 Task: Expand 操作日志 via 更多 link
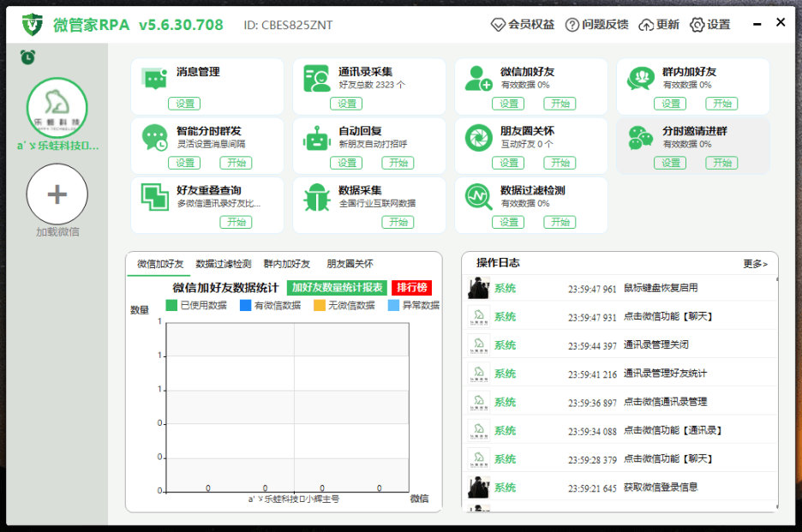754,265
